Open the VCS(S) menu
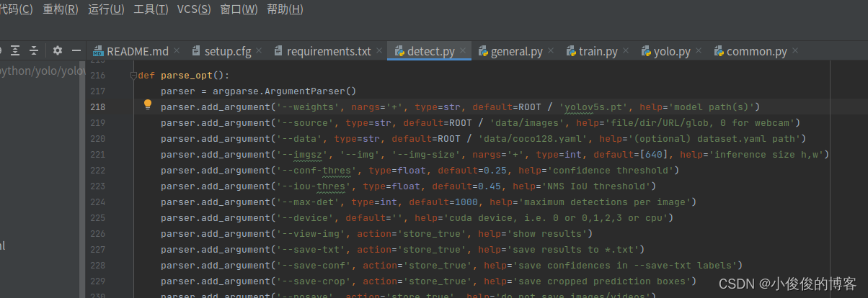 coord(194,9)
